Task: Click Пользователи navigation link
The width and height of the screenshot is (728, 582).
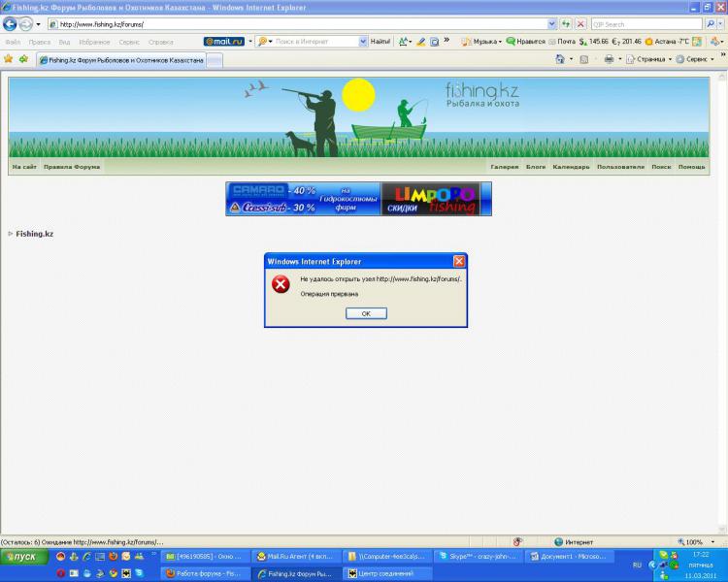Action: [620, 167]
